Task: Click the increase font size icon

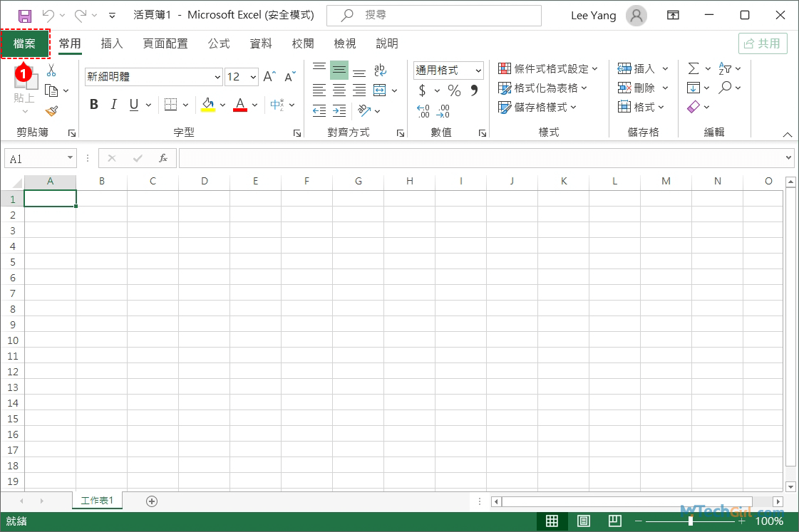Action: pos(269,77)
